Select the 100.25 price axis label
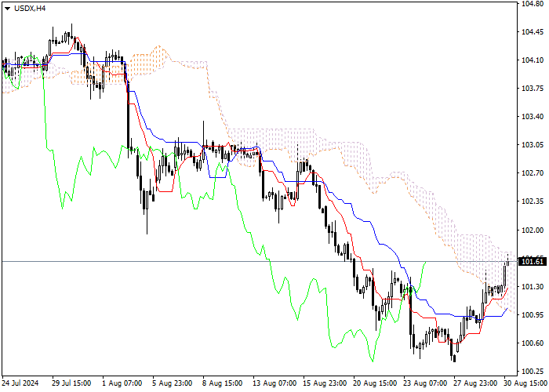This screenshot has height=392, width=549. [533, 372]
